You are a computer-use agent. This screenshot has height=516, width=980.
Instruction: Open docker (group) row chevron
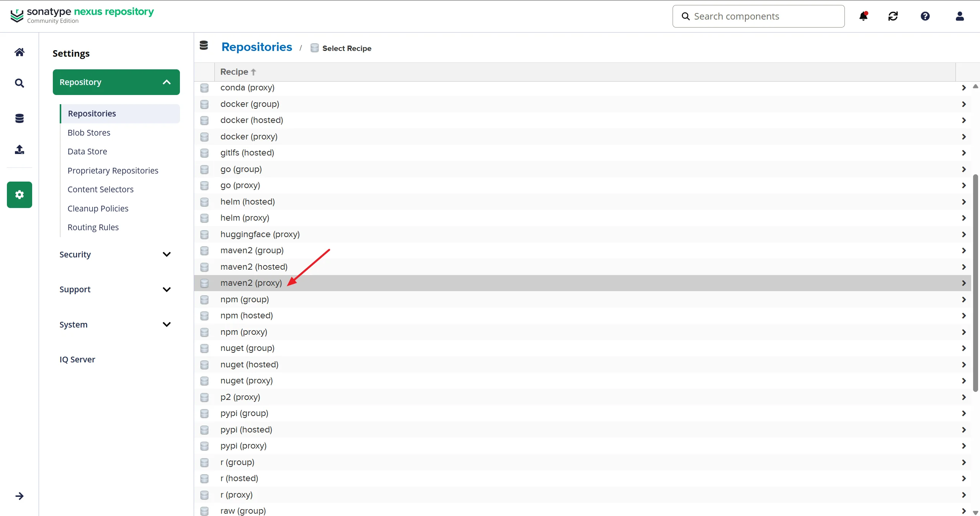tap(964, 104)
